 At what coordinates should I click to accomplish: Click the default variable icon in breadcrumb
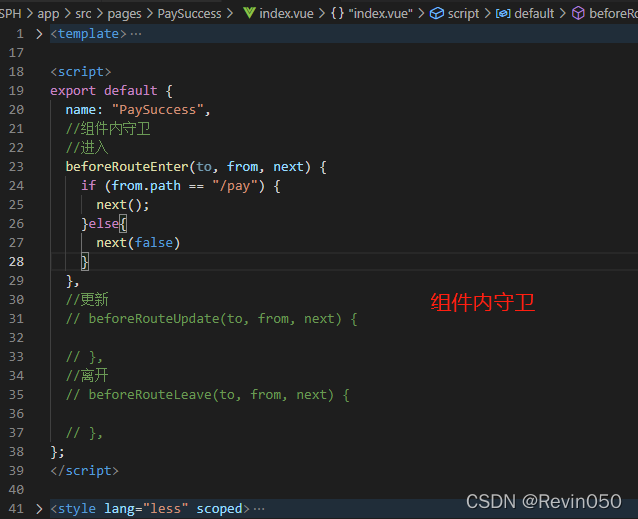point(503,14)
